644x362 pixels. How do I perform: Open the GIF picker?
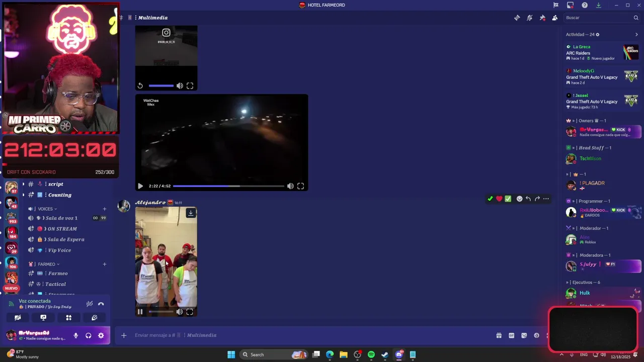[511, 335]
